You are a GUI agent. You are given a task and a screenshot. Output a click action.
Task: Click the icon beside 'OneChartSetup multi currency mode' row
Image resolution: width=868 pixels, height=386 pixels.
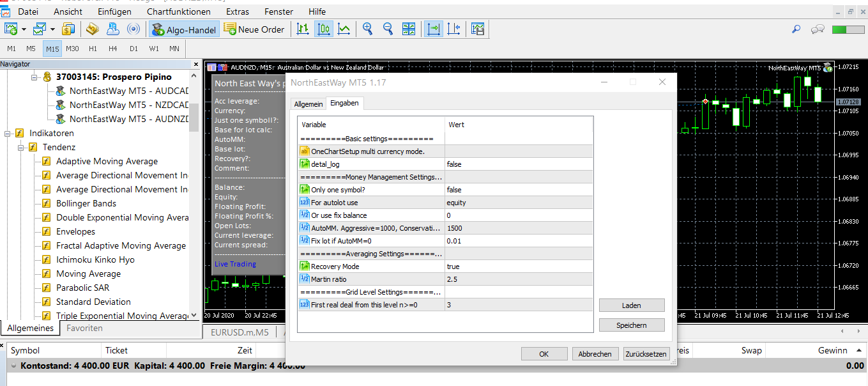(x=305, y=151)
